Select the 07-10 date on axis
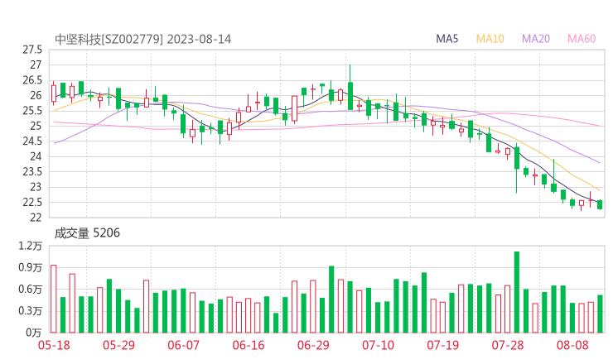The height and width of the screenshot is (364, 613). click(x=378, y=345)
